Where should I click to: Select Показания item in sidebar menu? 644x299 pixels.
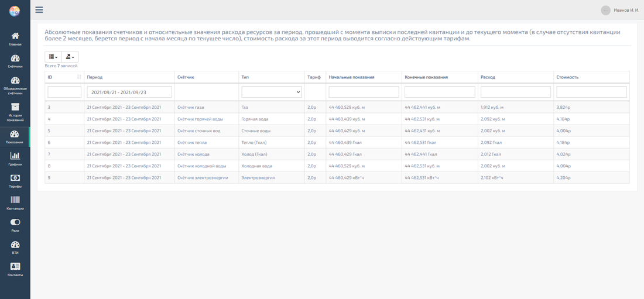tap(15, 136)
